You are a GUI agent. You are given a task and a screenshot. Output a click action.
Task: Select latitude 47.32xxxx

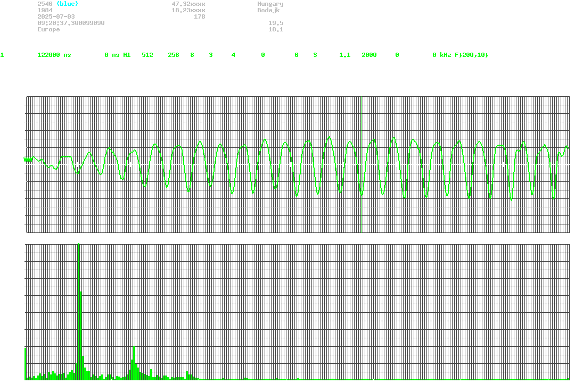click(188, 4)
